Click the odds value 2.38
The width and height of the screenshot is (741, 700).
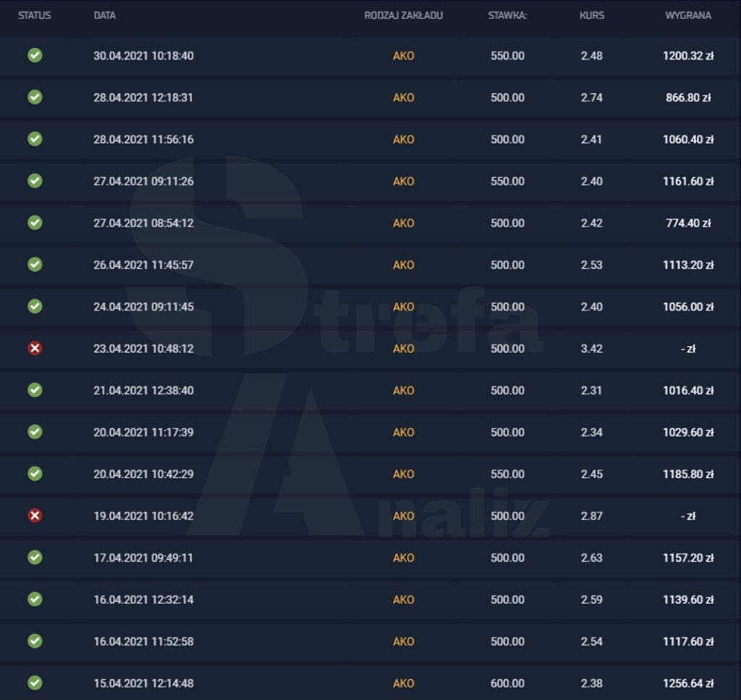pyautogui.click(x=592, y=683)
